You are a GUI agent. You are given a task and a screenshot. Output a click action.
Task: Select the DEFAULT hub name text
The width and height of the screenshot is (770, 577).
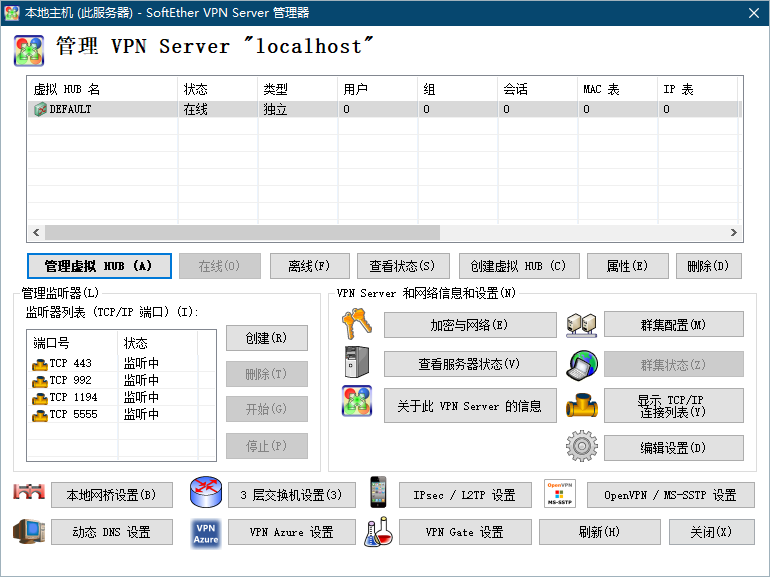(x=70, y=110)
